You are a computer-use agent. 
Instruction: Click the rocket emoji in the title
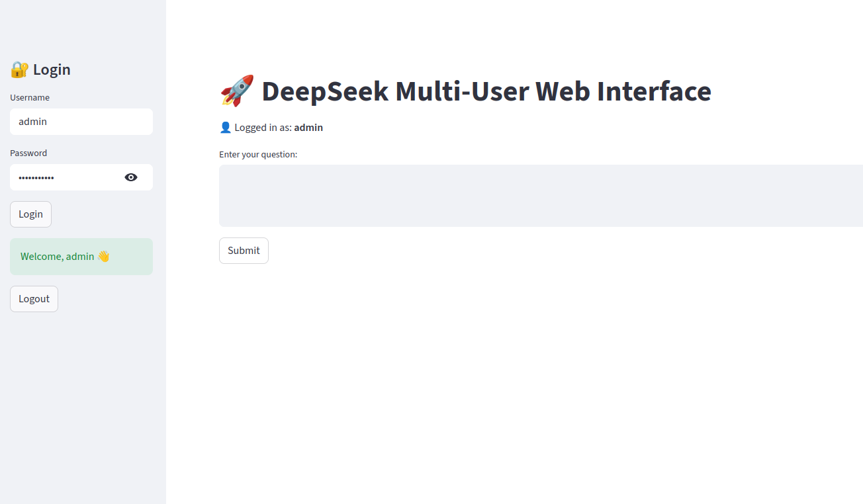[237, 91]
